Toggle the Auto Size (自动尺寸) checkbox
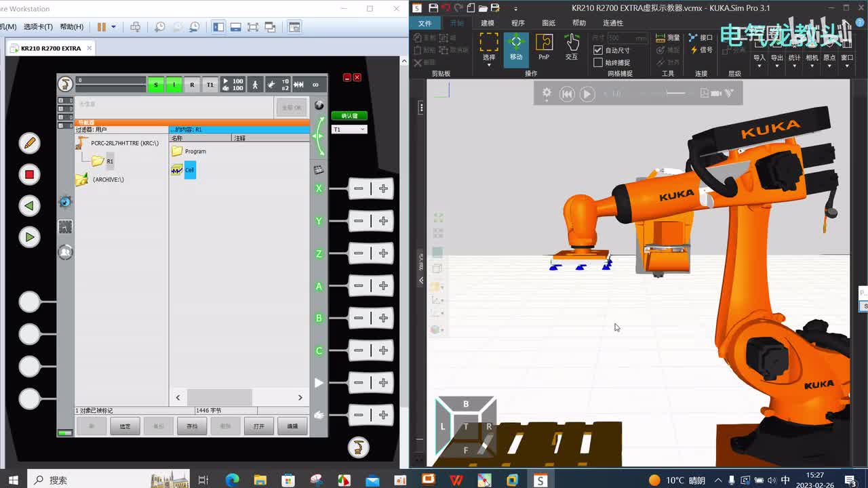The height and width of the screenshot is (488, 868). [x=598, y=50]
